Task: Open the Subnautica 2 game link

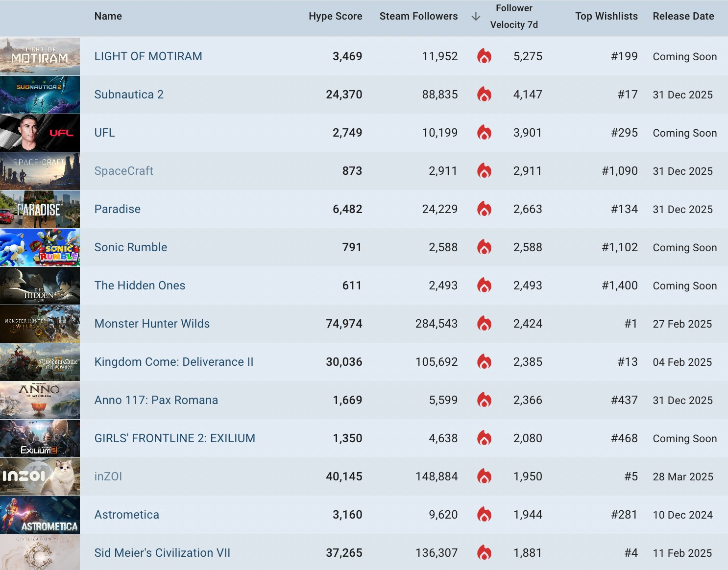Action: point(129,95)
